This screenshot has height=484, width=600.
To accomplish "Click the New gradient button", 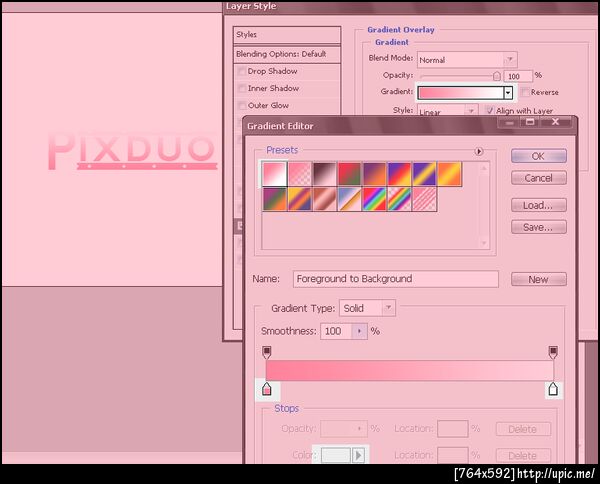I will point(539,280).
